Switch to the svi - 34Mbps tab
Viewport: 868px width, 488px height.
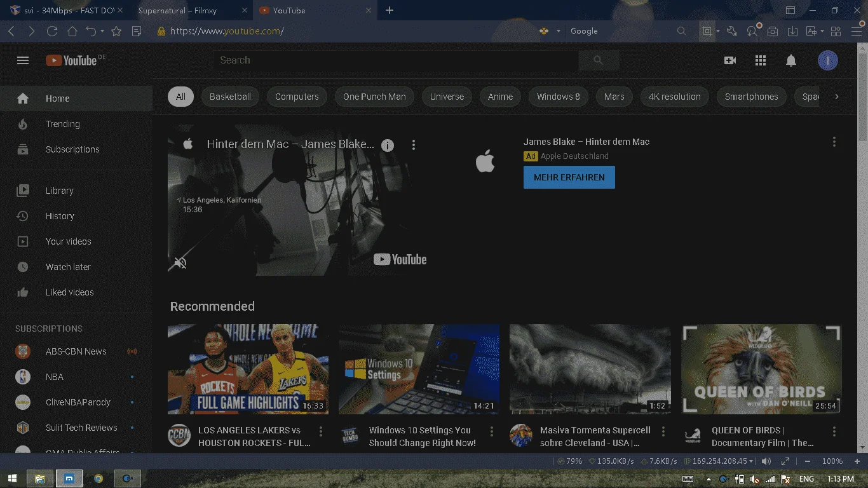66,10
